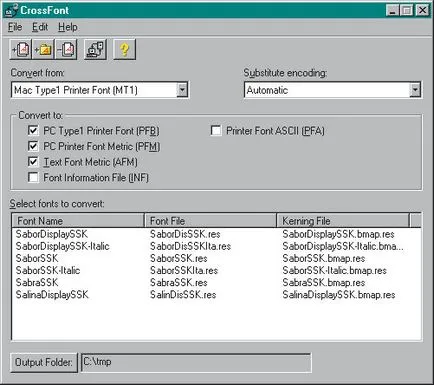
Task: Sort by Kerning File column header
Action: [x=343, y=221]
